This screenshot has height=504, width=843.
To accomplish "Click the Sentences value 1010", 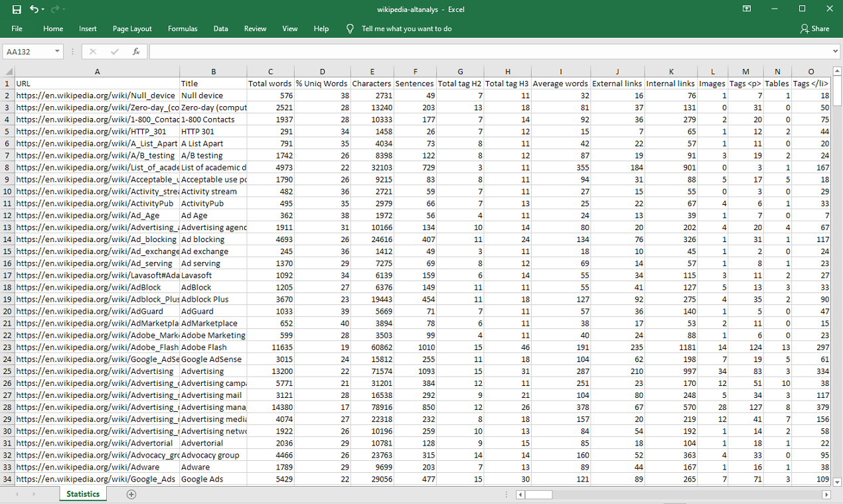I will pos(415,347).
